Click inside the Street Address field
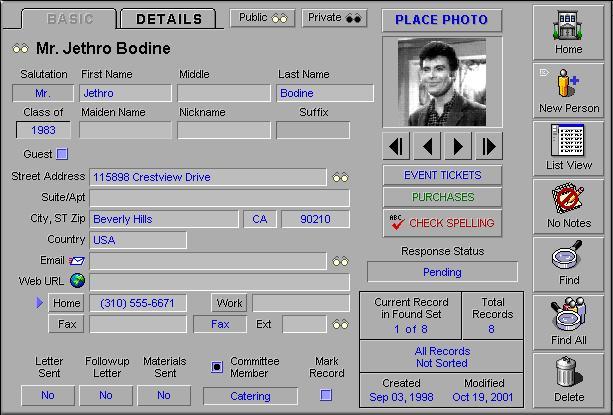This screenshot has width=613, height=415. click(x=207, y=177)
